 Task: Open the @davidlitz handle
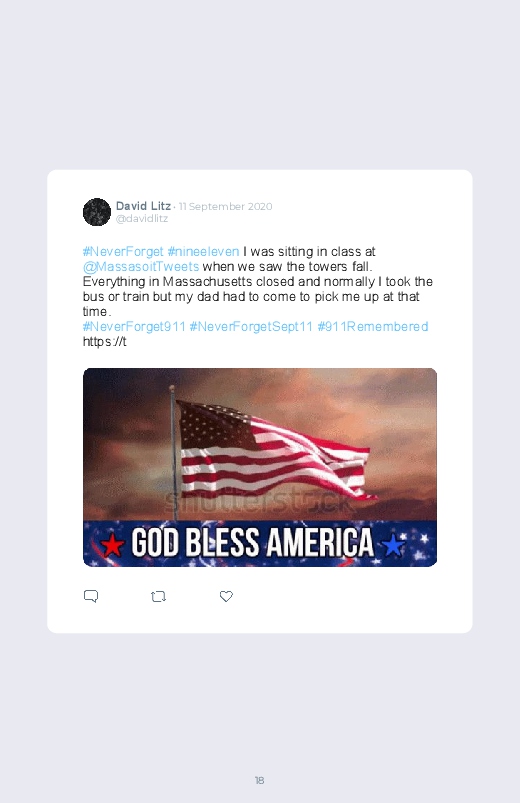click(142, 219)
